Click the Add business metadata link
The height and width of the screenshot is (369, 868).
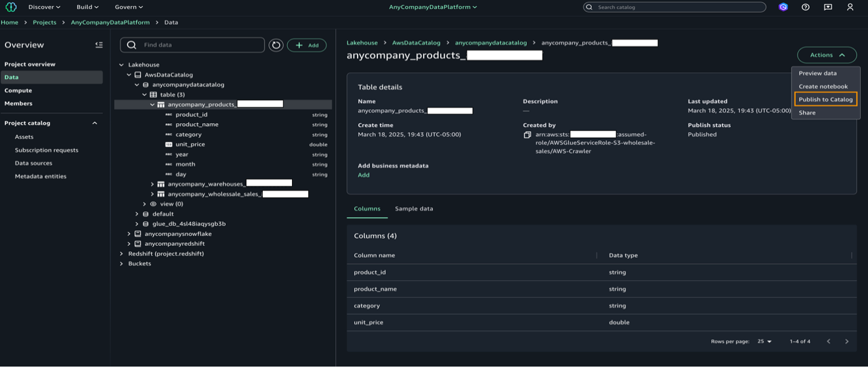363,175
